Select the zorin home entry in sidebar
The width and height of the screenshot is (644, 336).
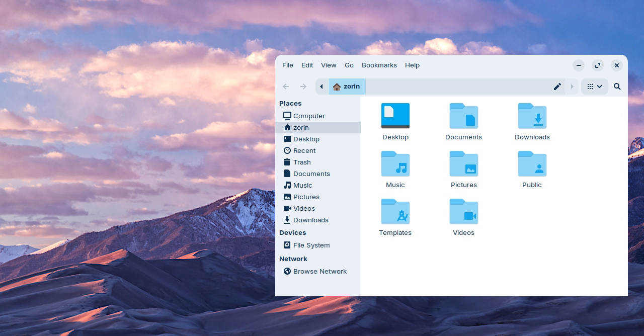[x=301, y=127]
